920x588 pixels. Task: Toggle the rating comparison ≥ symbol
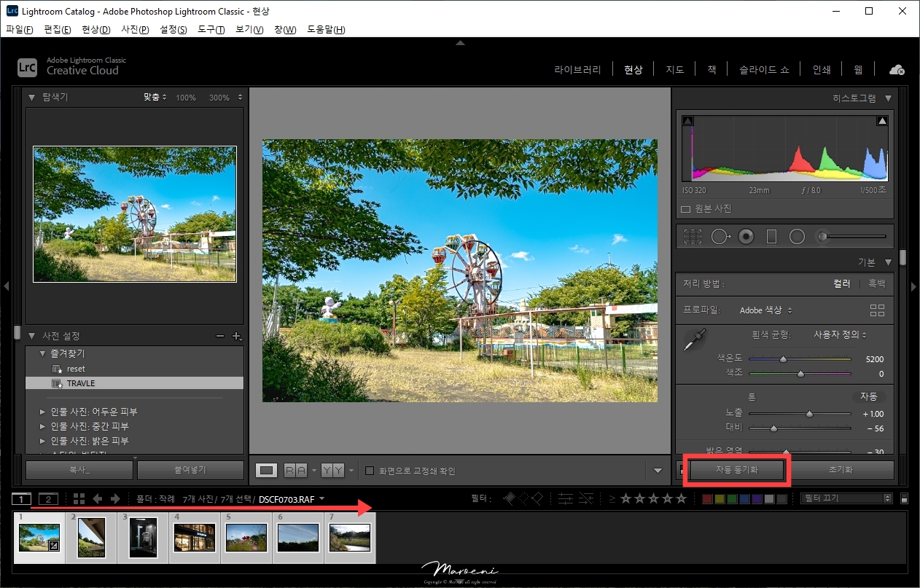coord(612,498)
